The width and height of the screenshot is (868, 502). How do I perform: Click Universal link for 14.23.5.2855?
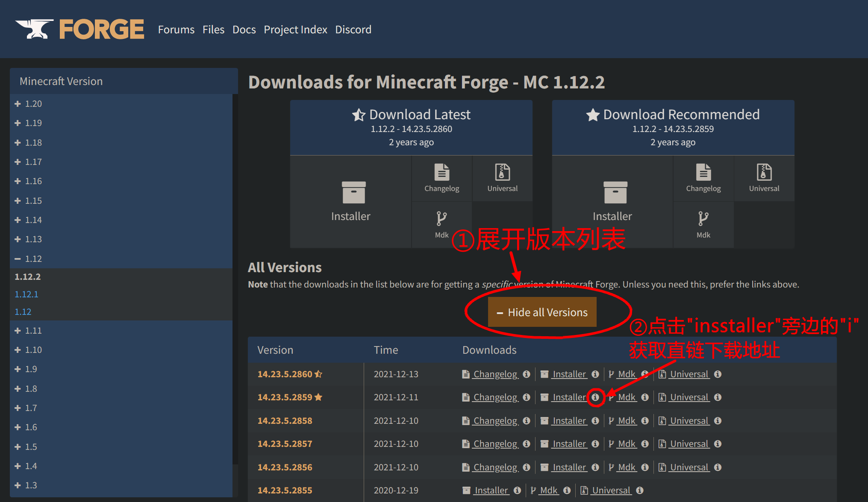tap(611, 490)
